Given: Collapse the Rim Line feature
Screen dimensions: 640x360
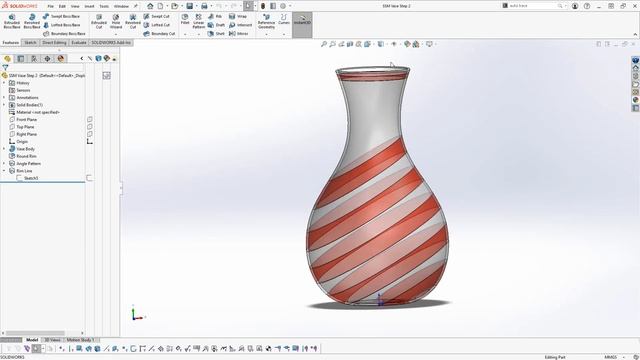Looking at the screenshot, I should coord(4,171).
